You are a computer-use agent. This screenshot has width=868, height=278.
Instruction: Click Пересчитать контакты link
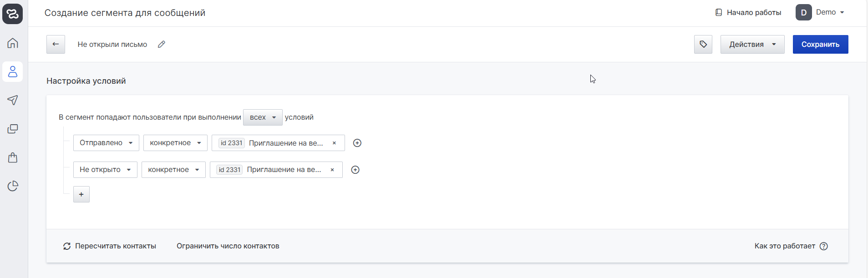[x=109, y=246]
